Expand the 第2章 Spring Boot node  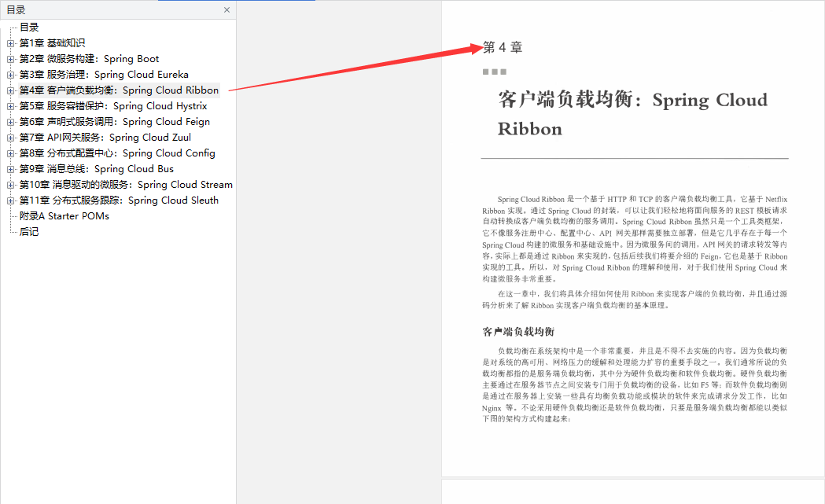pyautogui.click(x=10, y=59)
